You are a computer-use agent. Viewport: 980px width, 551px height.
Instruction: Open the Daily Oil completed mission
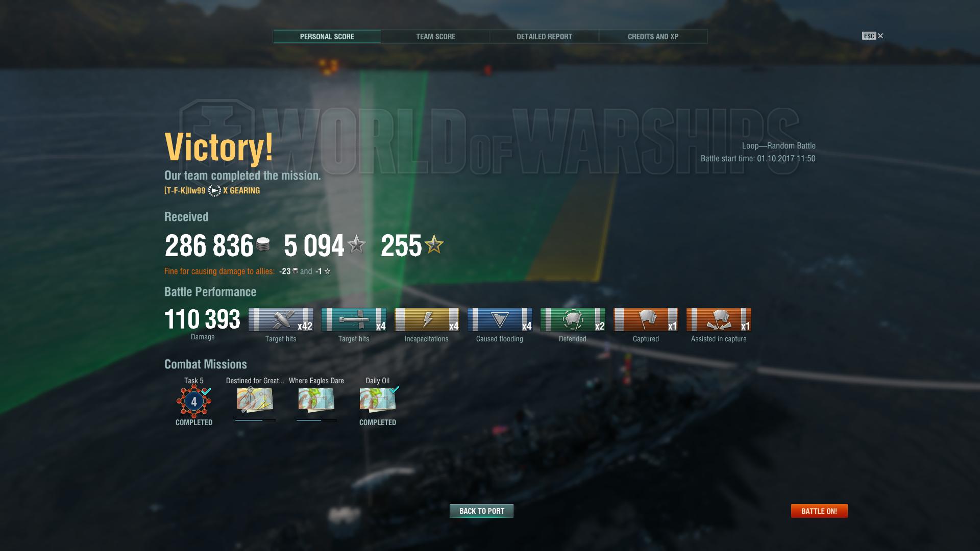click(x=378, y=399)
